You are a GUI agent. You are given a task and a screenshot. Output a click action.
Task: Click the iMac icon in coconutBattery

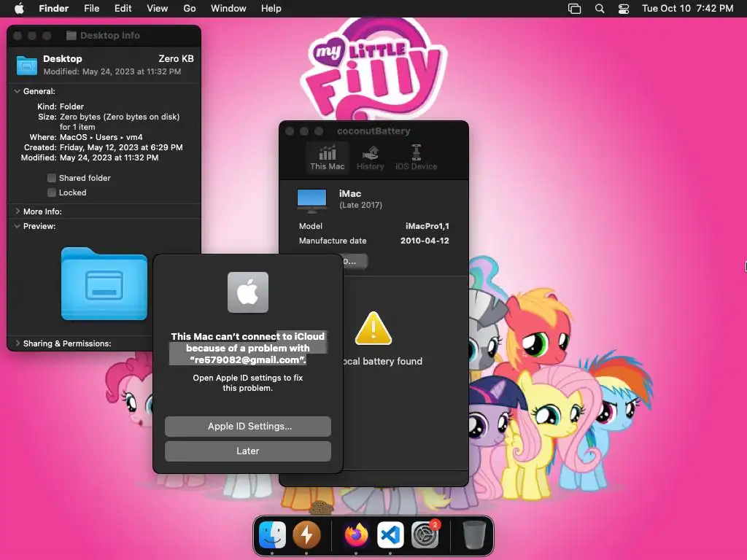click(x=311, y=201)
